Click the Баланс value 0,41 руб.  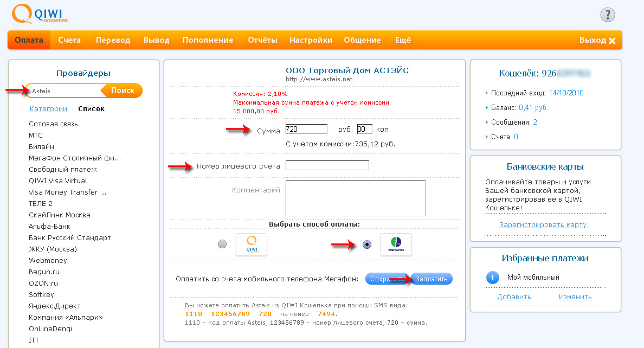pos(533,108)
